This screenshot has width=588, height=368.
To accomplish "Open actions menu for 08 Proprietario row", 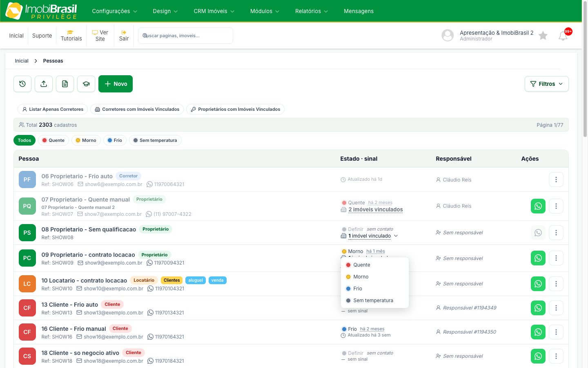I will tap(556, 233).
